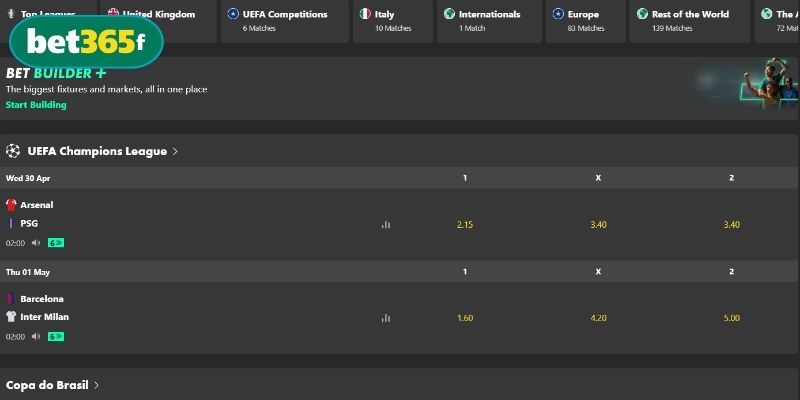Screen dimensions: 800x400
Task: Click the Inter Milan white shirt icon
Action: [11, 317]
